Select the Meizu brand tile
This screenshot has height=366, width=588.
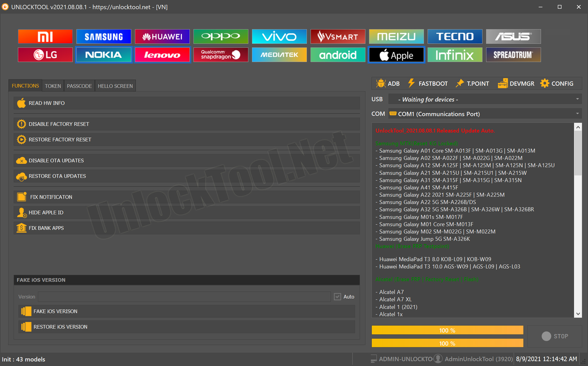tap(396, 36)
